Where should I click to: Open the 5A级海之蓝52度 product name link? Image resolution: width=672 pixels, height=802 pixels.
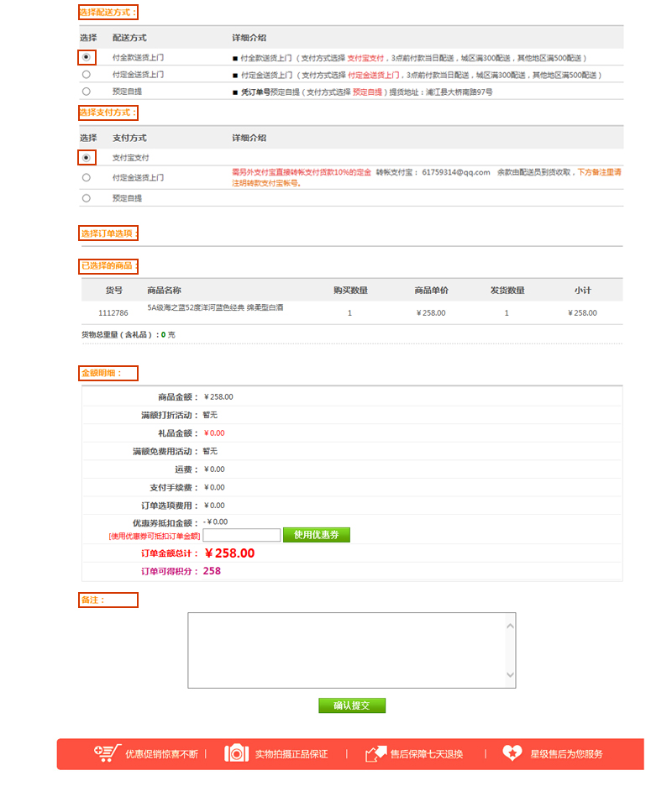pos(215,307)
